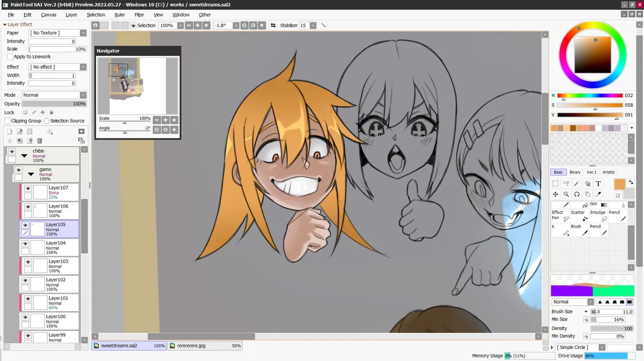Enable the Apply to Linework checkbox
This screenshot has height=361, width=644.
coord(10,57)
